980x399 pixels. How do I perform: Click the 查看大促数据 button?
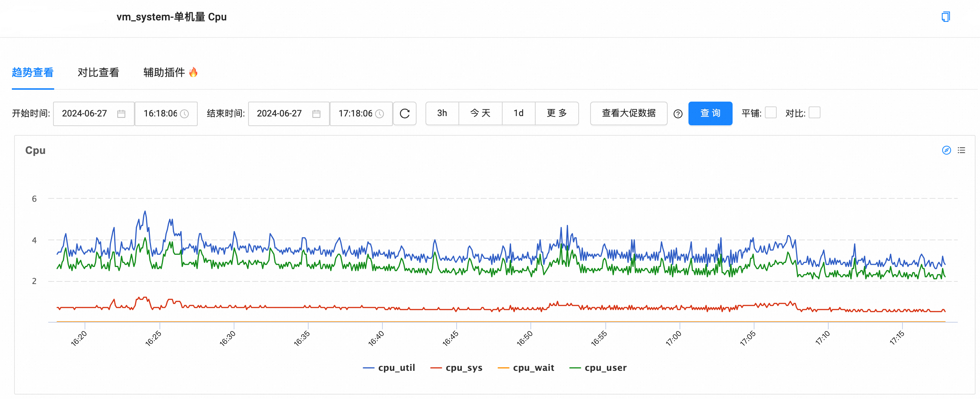628,113
